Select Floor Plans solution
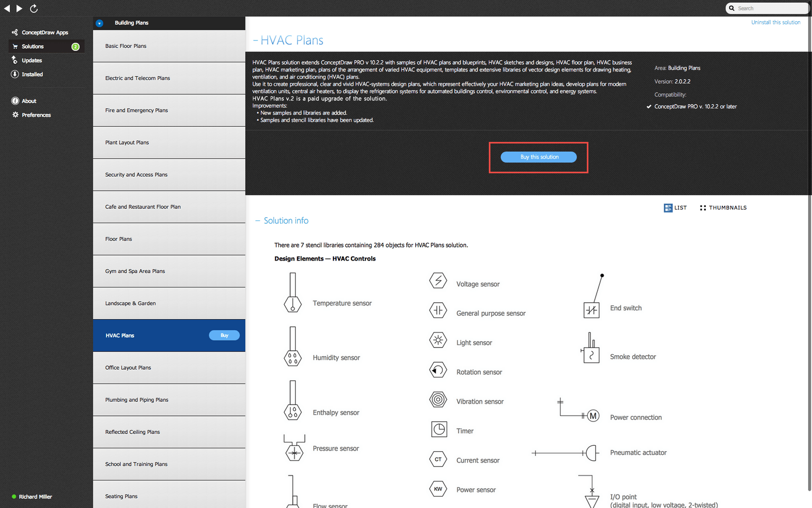This screenshot has height=508, width=812. point(169,239)
